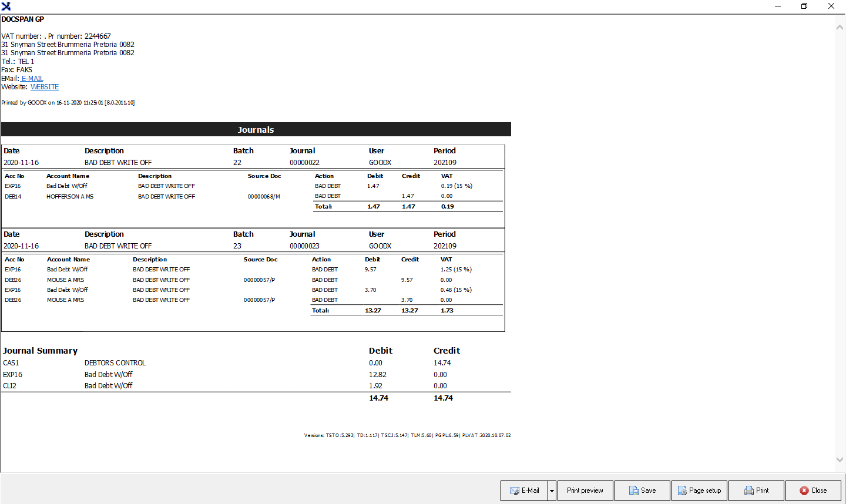Save the journal report
Image resolution: width=846 pixels, height=504 pixels.
click(x=642, y=490)
